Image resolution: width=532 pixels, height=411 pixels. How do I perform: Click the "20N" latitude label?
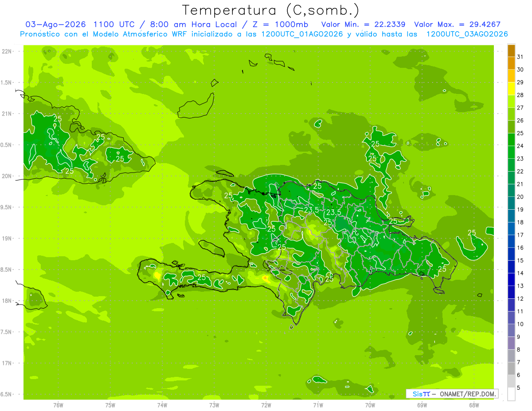[6, 176]
